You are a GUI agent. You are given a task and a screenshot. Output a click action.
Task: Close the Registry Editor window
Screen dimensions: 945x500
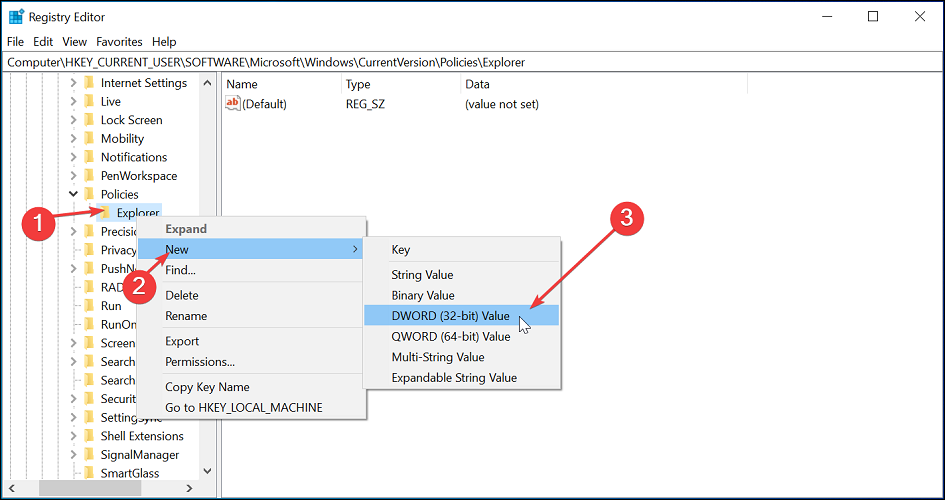click(x=920, y=17)
